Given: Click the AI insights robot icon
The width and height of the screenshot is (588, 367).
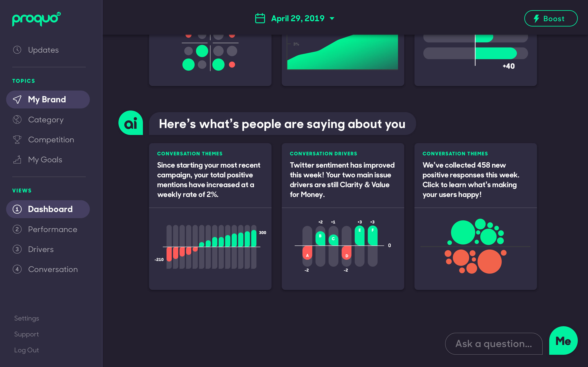Looking at the screenshot, I should [131, 124].
